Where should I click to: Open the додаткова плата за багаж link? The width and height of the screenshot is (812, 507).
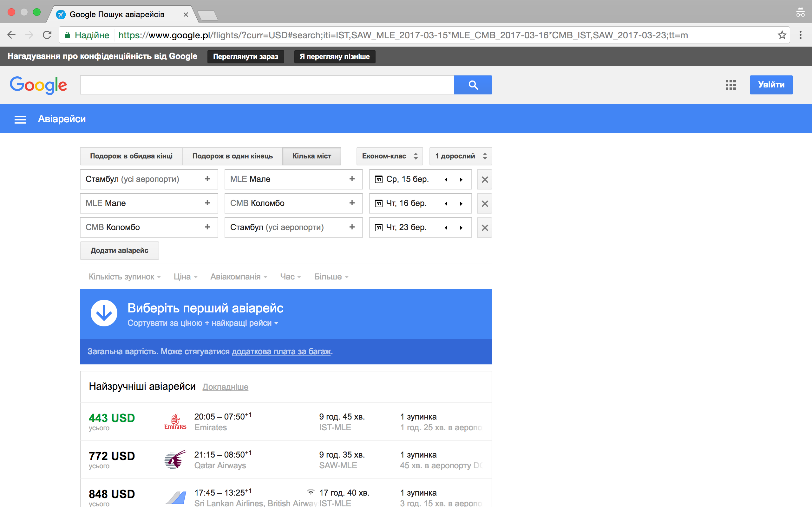point(281,351)
